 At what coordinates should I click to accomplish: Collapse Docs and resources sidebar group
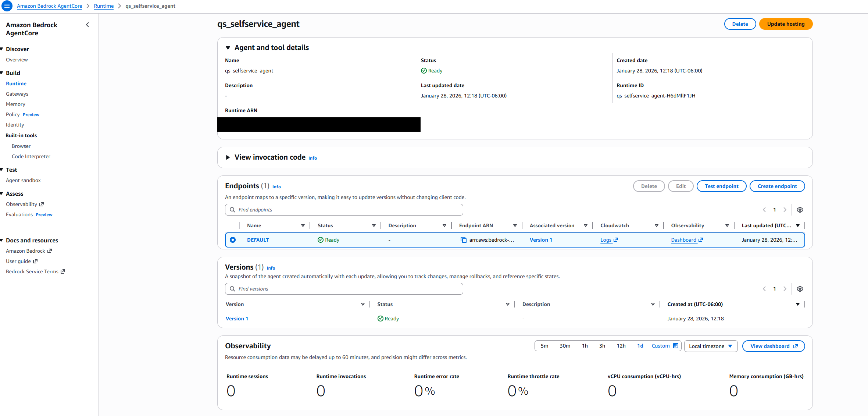(x=2, y=240)
